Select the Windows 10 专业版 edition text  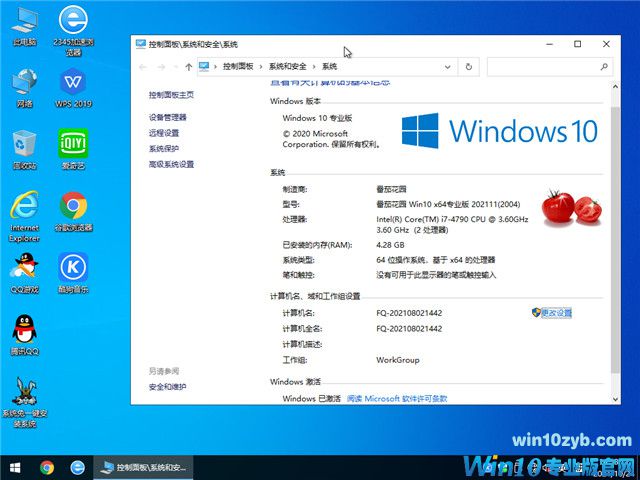pyautogui.click(x=317, y=118)
